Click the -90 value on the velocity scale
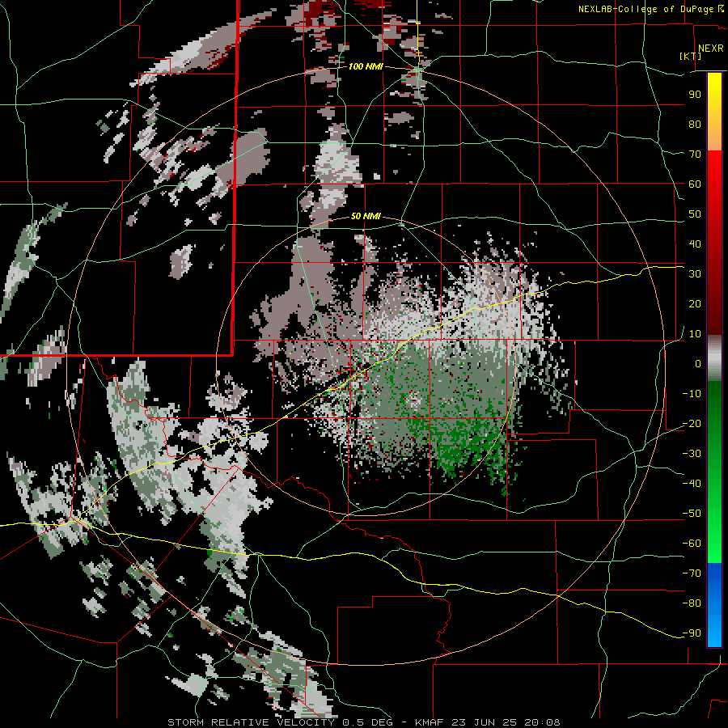This screenshot has height=728, width=728. pos(692,633)
